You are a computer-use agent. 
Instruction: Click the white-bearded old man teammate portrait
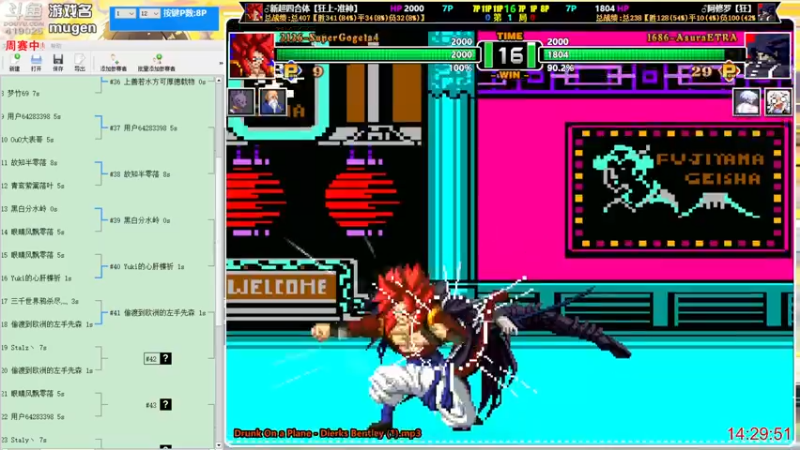[272, 101]
